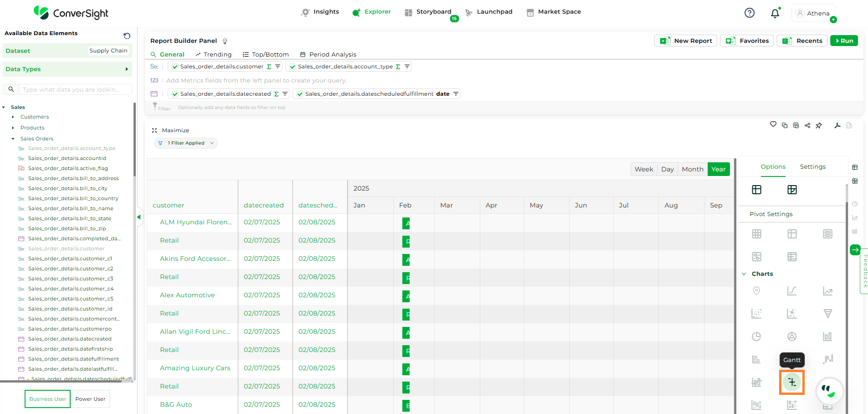
Task: Open the 1 Filter Applied dropdown
Action: [186, 143]
